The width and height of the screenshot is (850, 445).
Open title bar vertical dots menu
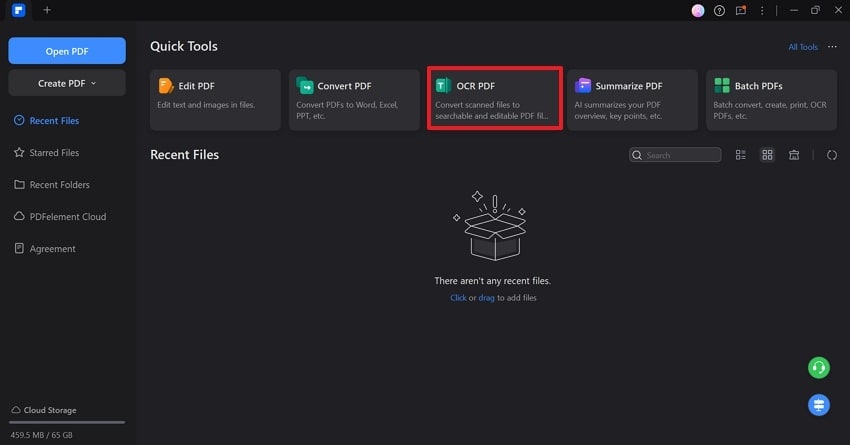762,10
